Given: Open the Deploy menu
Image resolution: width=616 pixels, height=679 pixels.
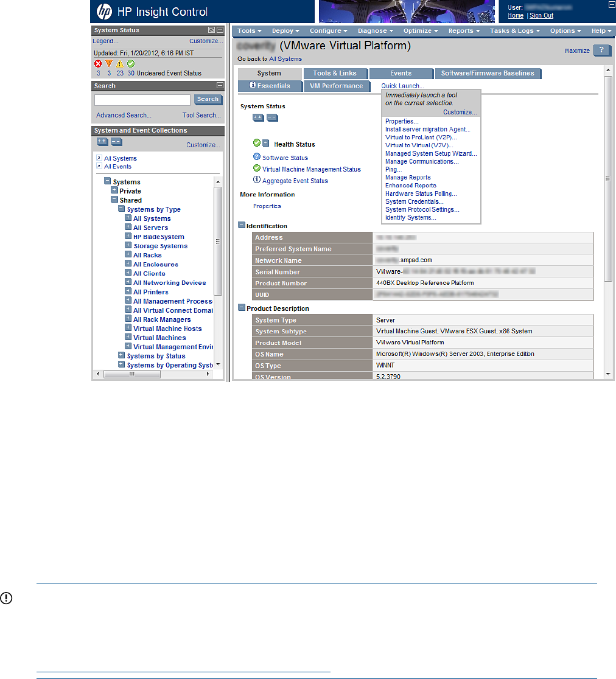Looking at the screenshot, I should [x=285, y=31].
